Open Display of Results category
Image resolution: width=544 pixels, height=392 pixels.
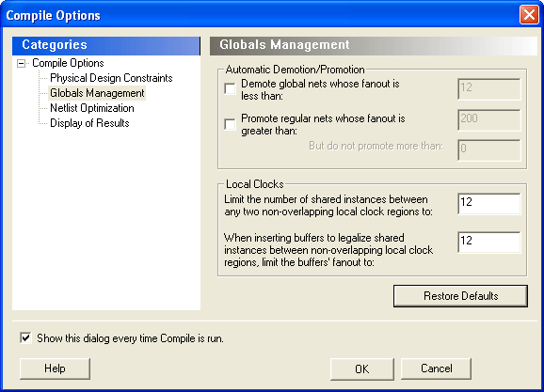pos(89,123)
